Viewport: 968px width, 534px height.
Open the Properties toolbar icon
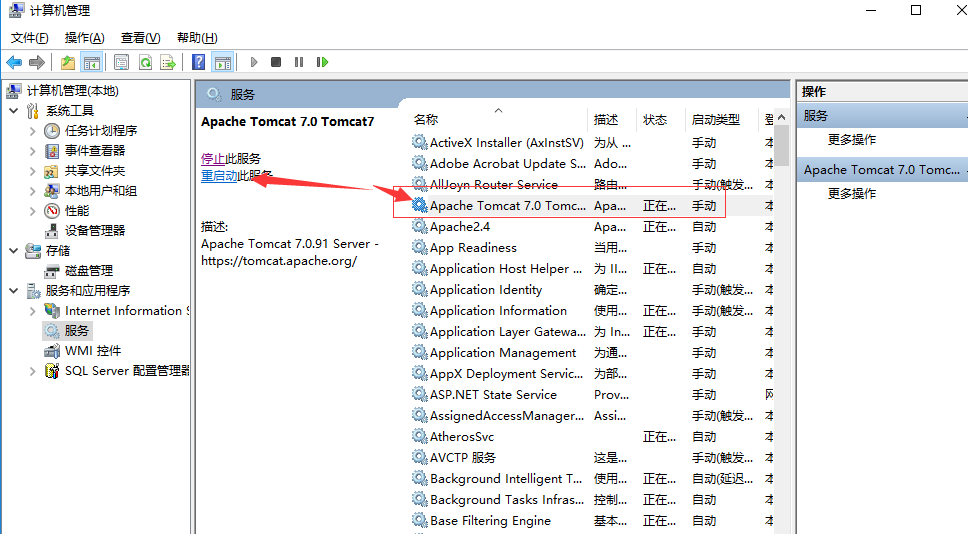(122, 62)
